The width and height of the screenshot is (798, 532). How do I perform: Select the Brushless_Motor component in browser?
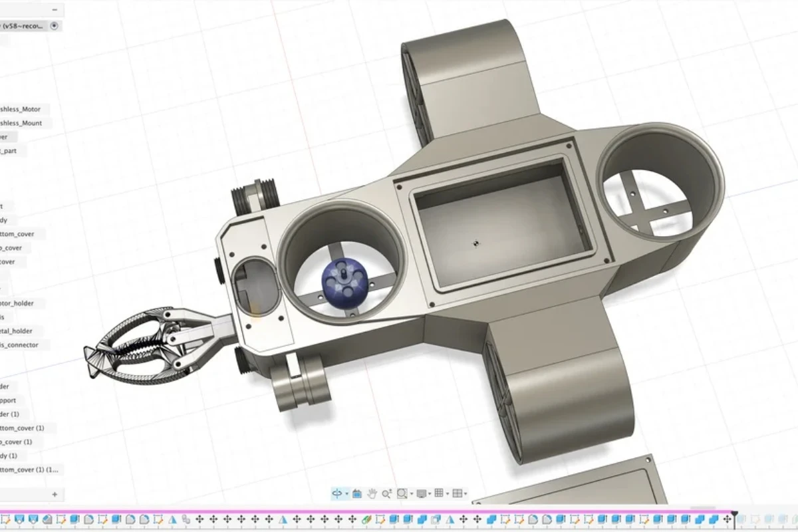(21, 109)
